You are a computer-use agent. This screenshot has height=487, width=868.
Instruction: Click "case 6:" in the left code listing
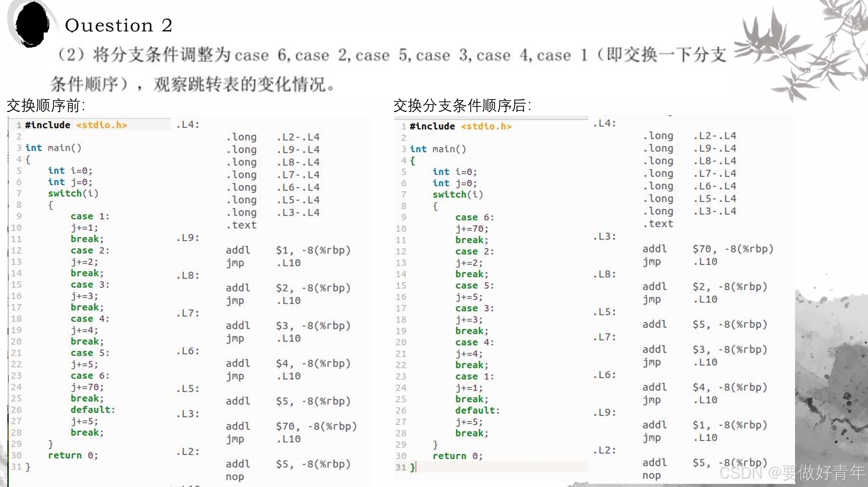coord(90,376)
